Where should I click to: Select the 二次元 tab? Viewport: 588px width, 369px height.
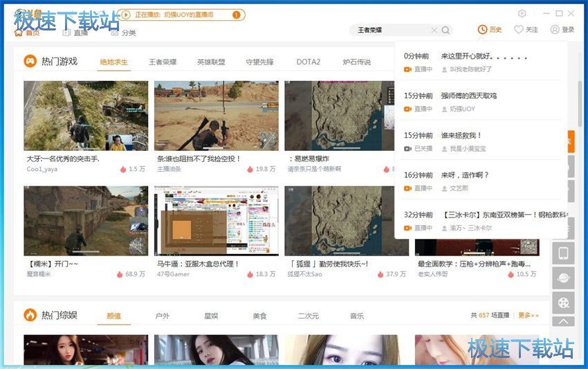(309, 316)
